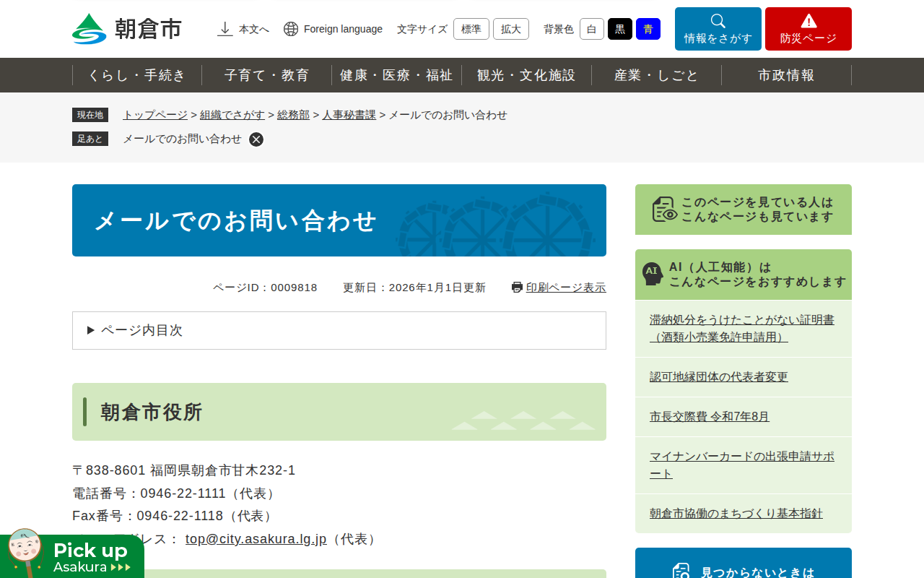
Task: Select the 標準 text size option
Action: (471, 29)
